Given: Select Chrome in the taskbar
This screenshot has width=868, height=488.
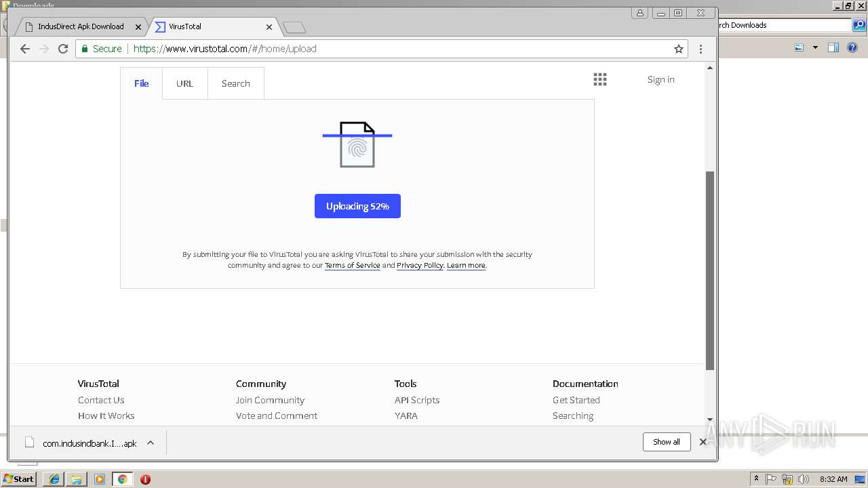Looking at the screenshot, I should (123, 479).
